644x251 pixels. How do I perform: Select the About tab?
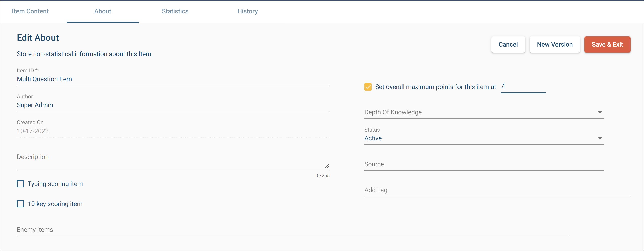[102, 11]
